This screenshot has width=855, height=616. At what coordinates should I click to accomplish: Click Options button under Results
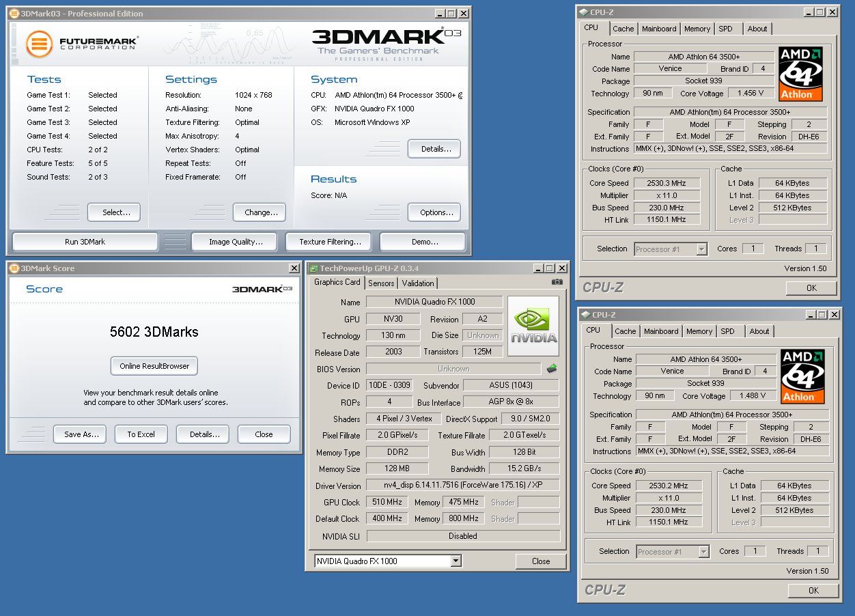[436, 212]
